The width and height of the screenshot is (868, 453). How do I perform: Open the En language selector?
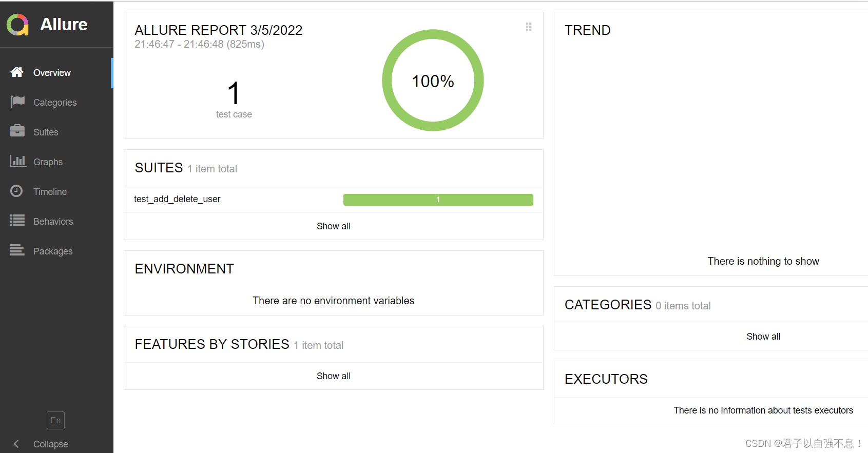pos(55,420)
